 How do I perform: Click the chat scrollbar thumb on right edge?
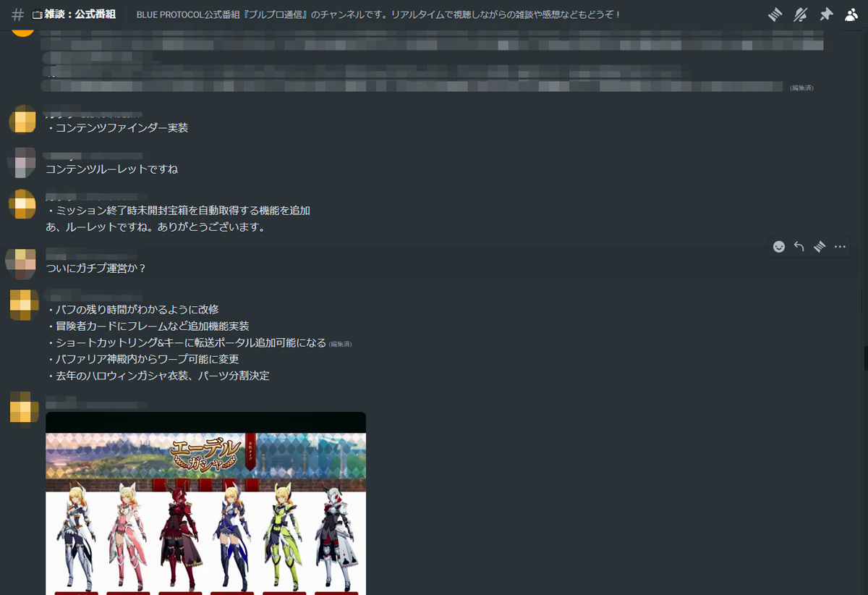click(865, 358)
